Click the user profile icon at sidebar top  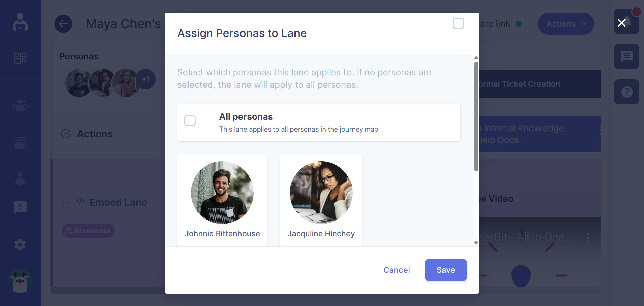click(x=20, y=22)
